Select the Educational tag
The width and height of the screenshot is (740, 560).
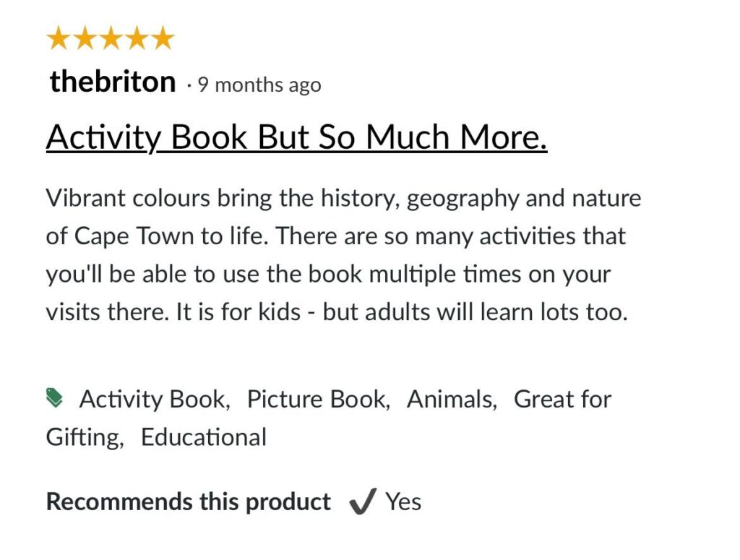click(204, 437)
